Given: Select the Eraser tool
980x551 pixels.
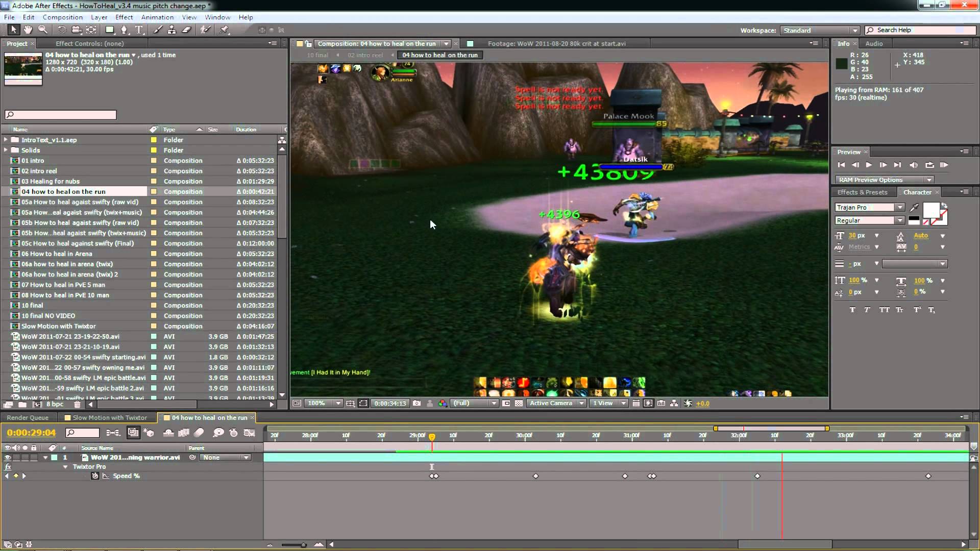Looking at the screenshot, I should (187, 30).
